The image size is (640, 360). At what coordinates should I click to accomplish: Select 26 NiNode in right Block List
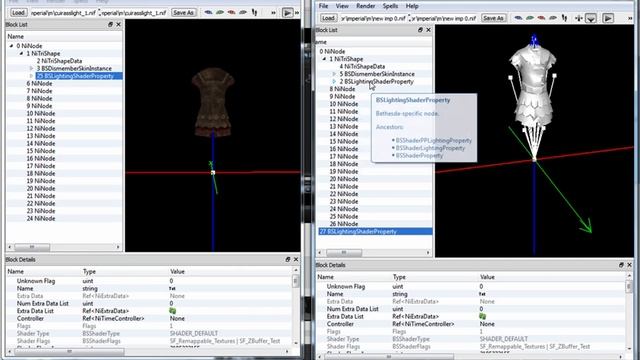344,224
